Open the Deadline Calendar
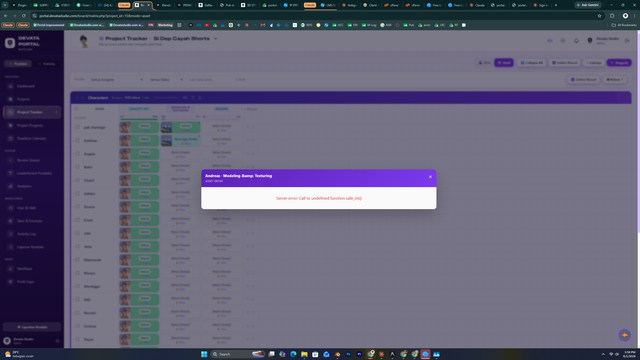 click(32, 138)
